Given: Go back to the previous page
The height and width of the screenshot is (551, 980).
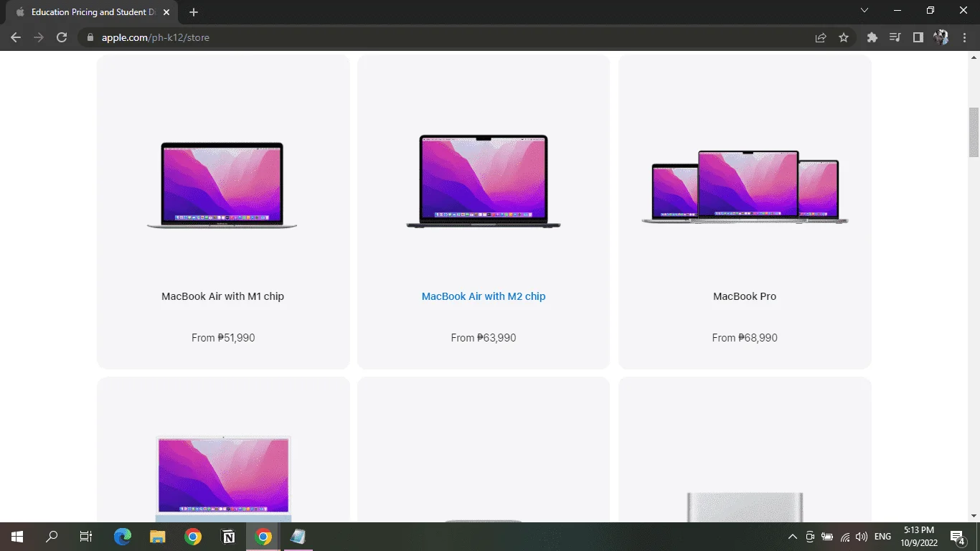Looking at the screenshot, I should [x=16, y=37].
